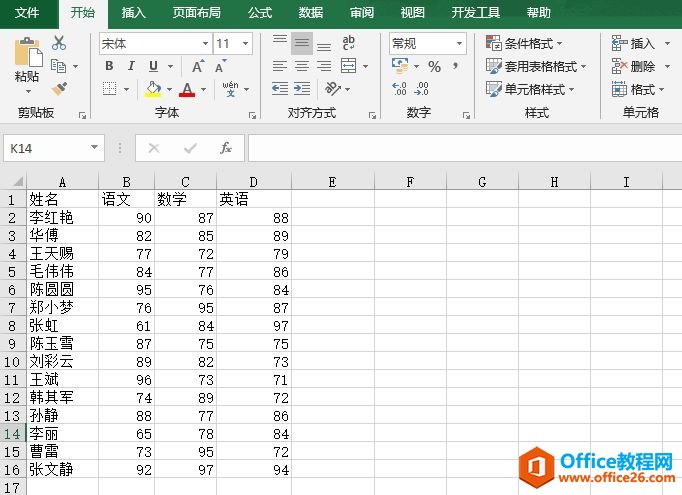Image resolution: width=682 pixels, height=495 pixels.
Task: Open Clipboard (剪贴板) dialog launcher
Action: pyautogui.click(x=82, y=115)
